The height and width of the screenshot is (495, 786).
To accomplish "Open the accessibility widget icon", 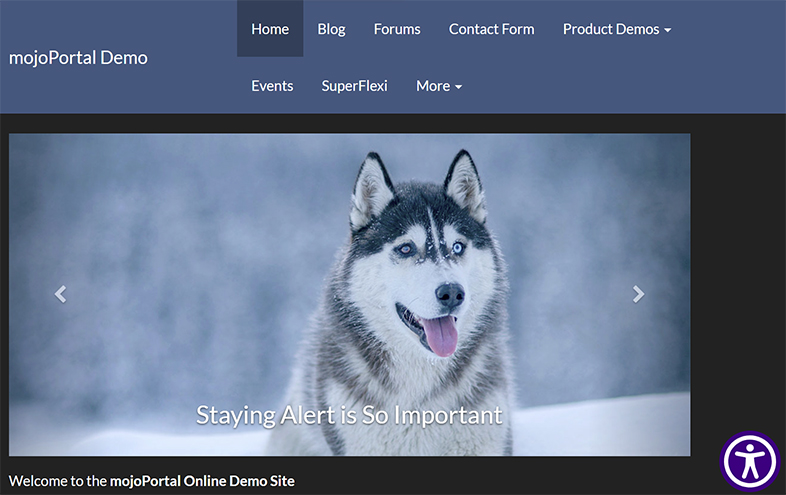I will click(x=750, y=461).
